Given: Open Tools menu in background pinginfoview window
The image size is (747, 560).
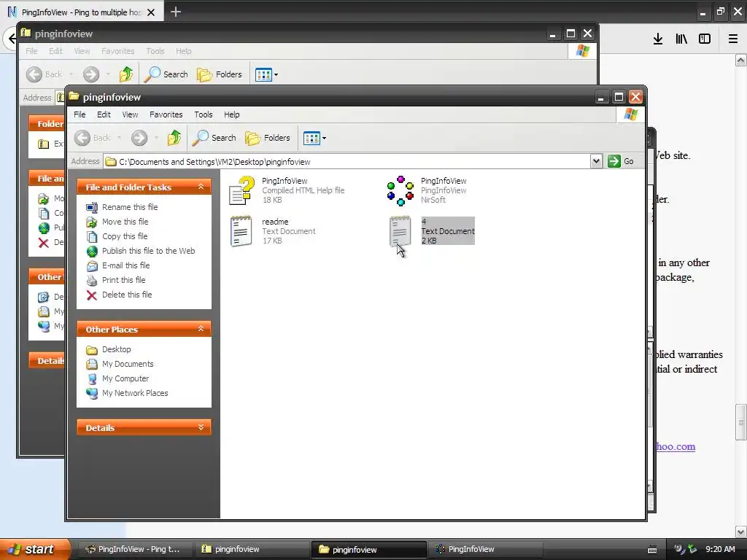Looking at the screenshot, I should click(155, 51).
